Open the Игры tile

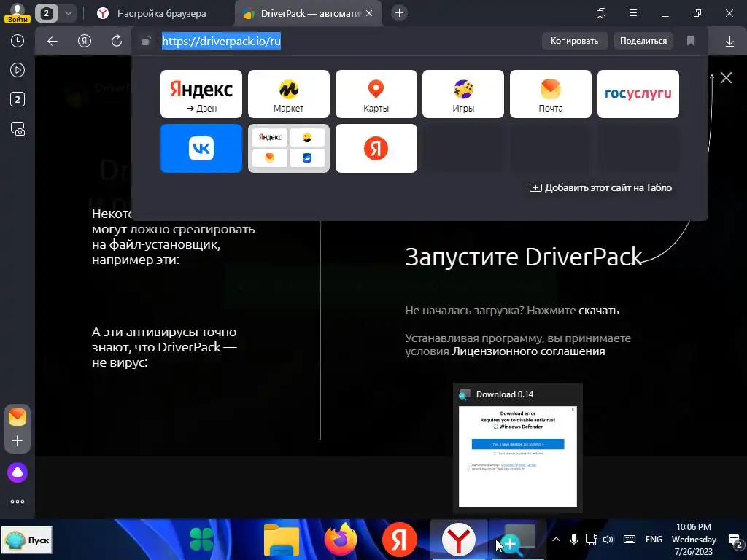click(463, 94)
